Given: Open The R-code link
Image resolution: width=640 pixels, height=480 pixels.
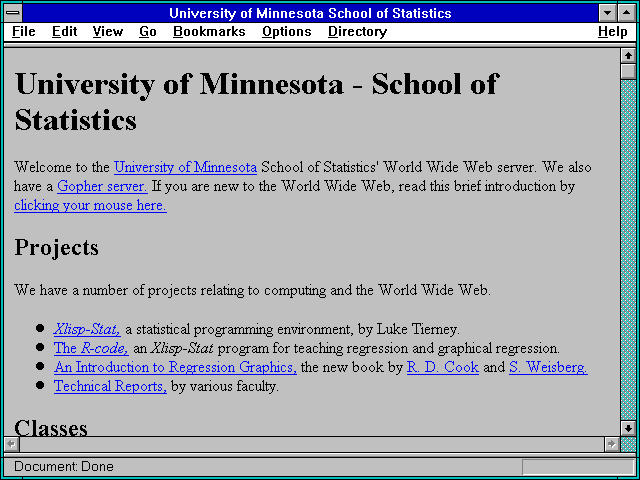Looking at the screenshot, I should [x=91, y=348].
